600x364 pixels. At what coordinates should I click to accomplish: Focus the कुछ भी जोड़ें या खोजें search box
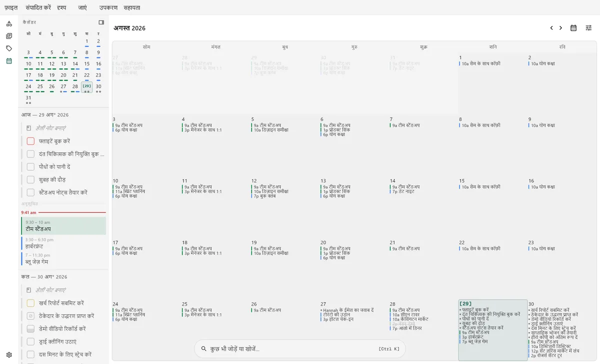coord(300,349)
